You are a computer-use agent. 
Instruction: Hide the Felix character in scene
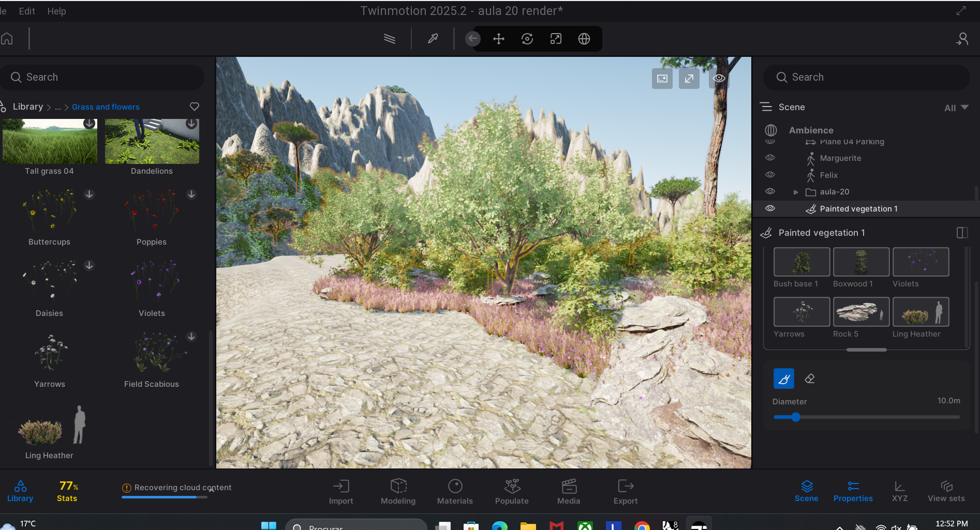[770, 175]
